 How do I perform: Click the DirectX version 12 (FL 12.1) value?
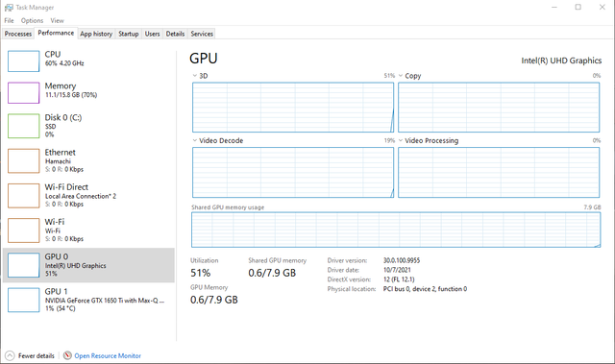(399, 279)
